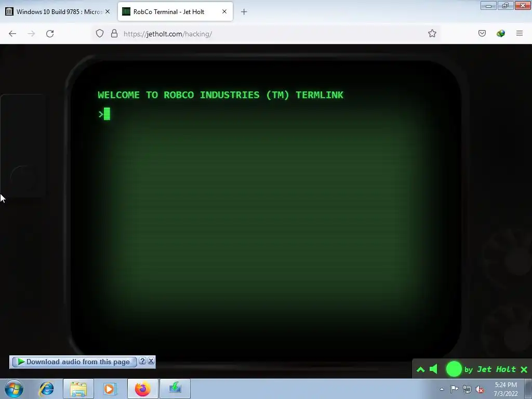Minimize the Firefox window
This screenshot has height=399, width=532.
tap(488, 5)
